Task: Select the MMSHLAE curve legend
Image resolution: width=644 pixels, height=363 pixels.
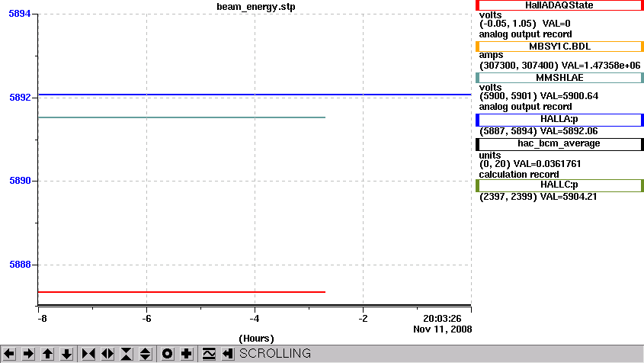Action: [x=559, y=78]
